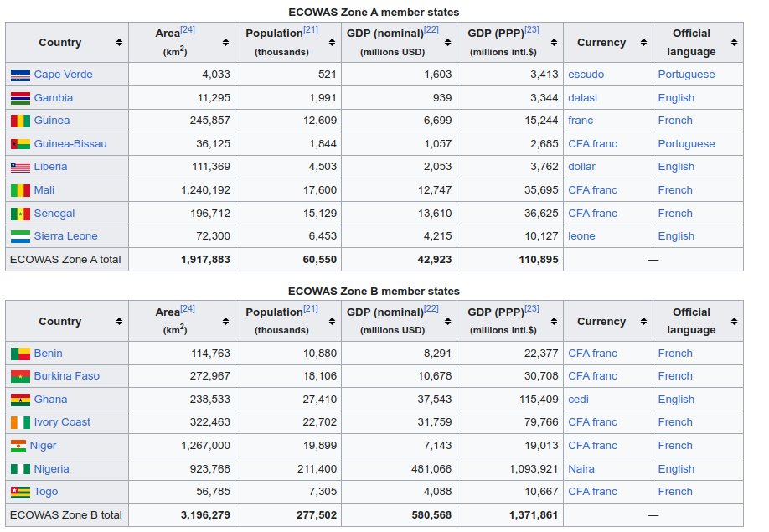Select Zone B total population 277,502
Viewport: 769px width, 532px height.
pyautogui.click(x=317, y=515)
